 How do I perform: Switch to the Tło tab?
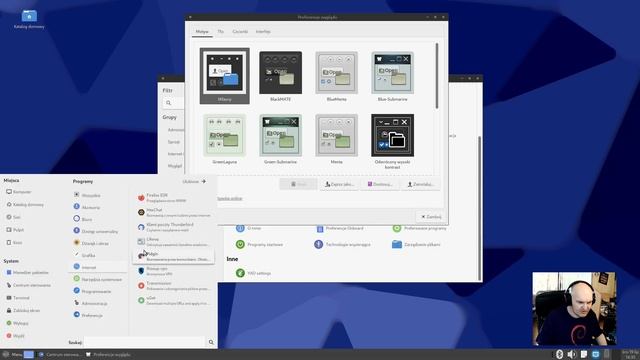(x=220, y=31)
